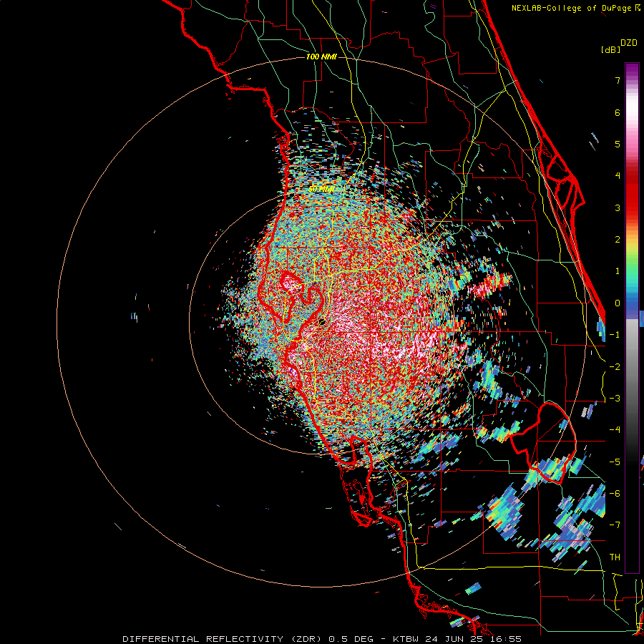Click the 3 value on the color scale
Image resolution: width=644 pixels, height=644 pixels.
[618, 208]
